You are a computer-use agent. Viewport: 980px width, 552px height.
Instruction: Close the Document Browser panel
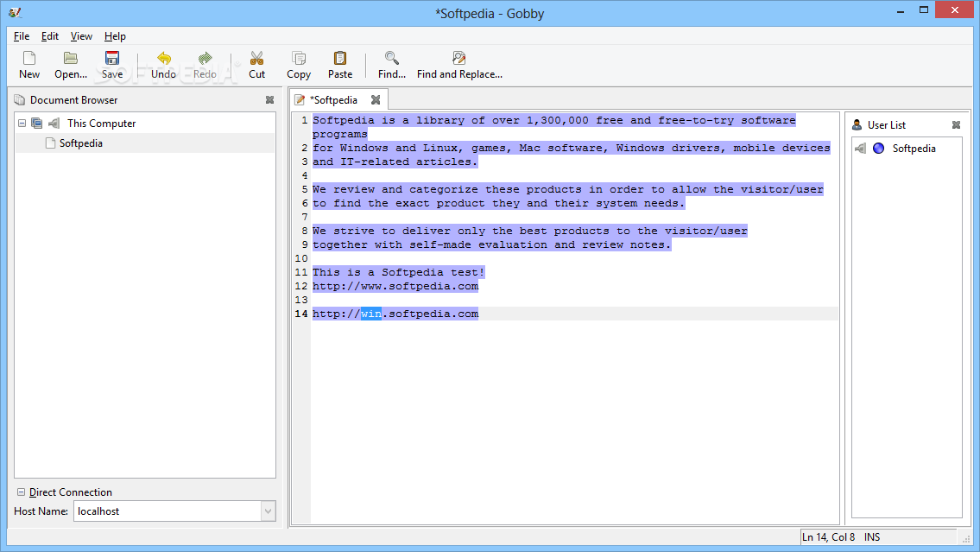(270, 100)
